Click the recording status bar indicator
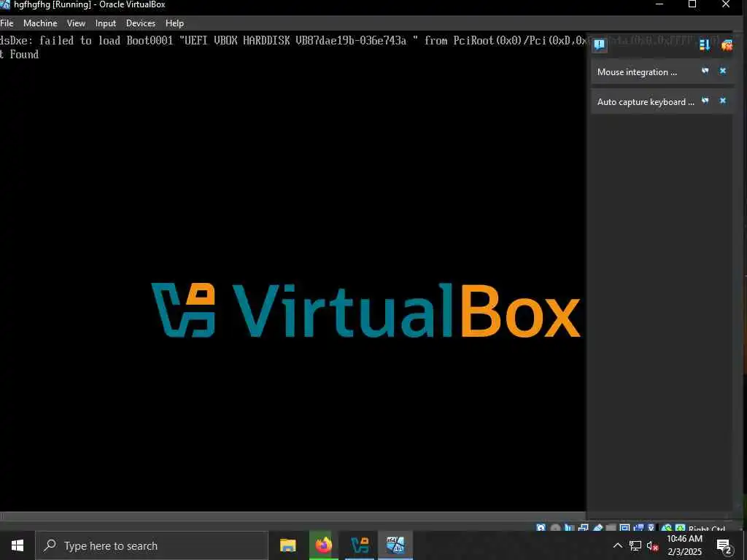Screen dimensions: 747x560 (x=638, y=528)
